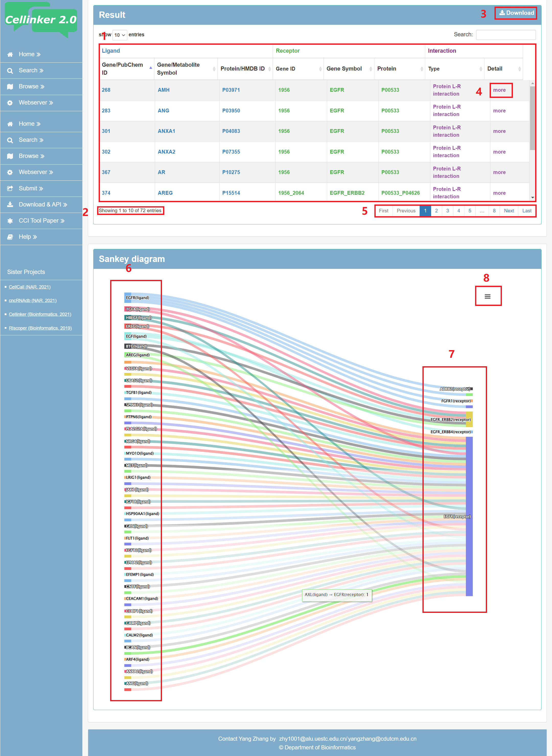Viewport: 552px width, 756px height.
Task: Click the EGFR(ligand) blue node
Action: (128, 298)
